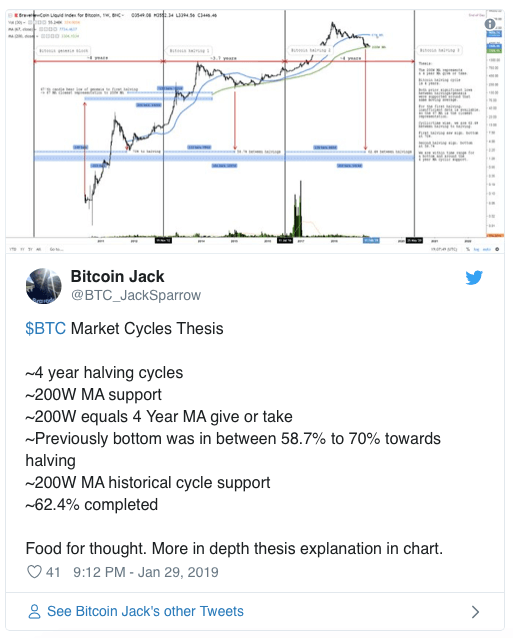Open chart settings gear icon
The height and width of the screenshot is (638, 513).
point(497,249)
